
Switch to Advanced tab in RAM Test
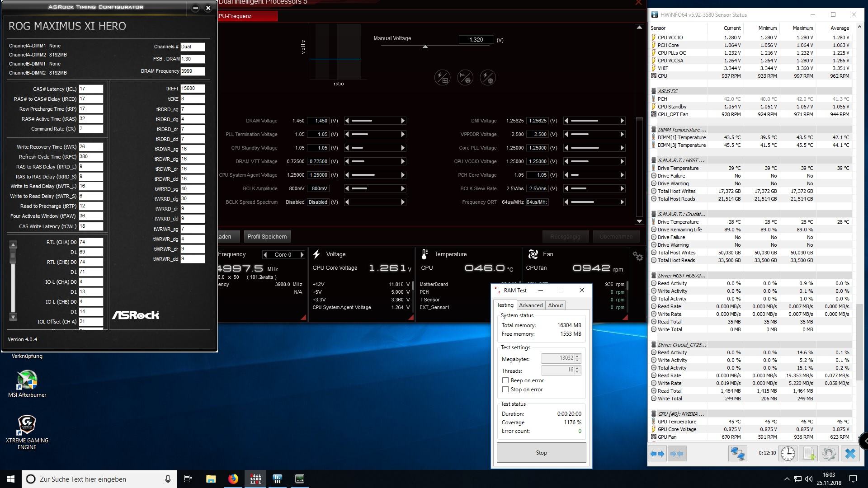pos(531,305)
